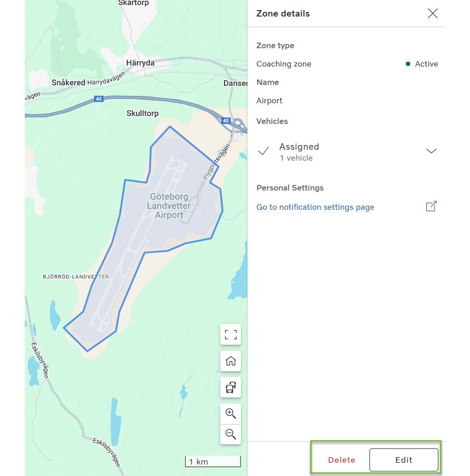Screen dimensions: 470x476
Task: Click the green Active status indicator
Action: click(408, 64)
